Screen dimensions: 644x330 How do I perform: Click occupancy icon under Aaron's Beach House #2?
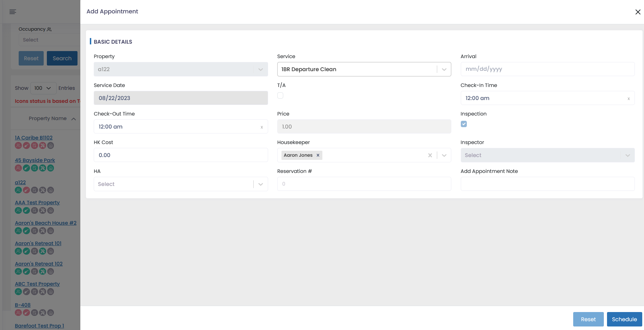[18, 231]
